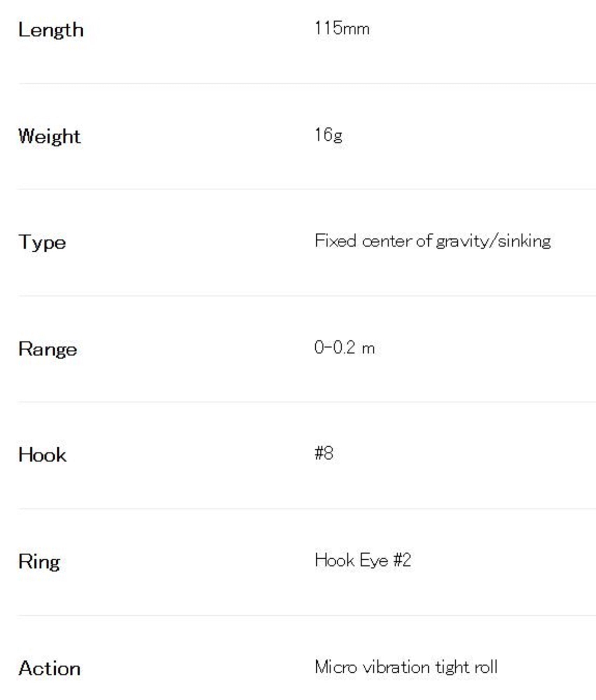Click the Action label

tap(50, 668)
